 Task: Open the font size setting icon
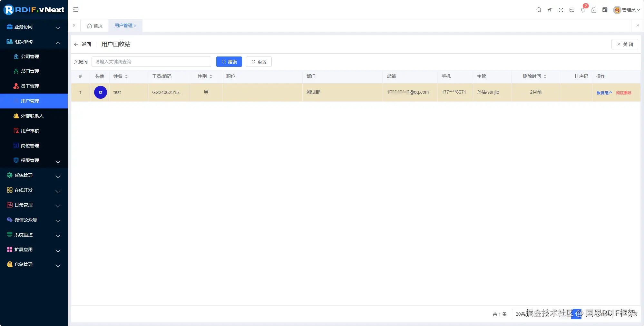550,10
